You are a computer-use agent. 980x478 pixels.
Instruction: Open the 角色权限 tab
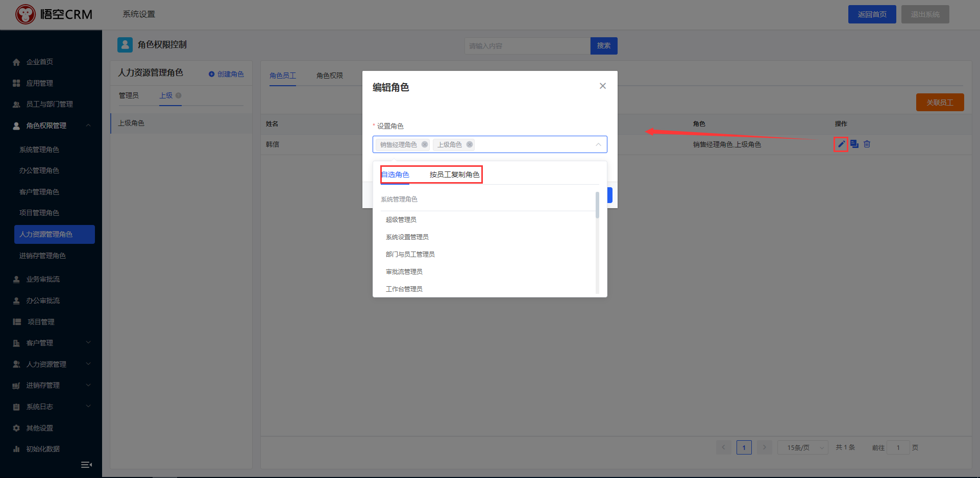click(x=330, y=76)
